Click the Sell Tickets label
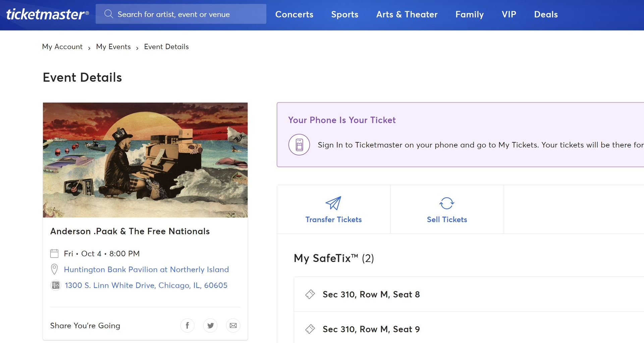Image resolution: width=644 pixels, height=343 pixels. tap(447, 220)
